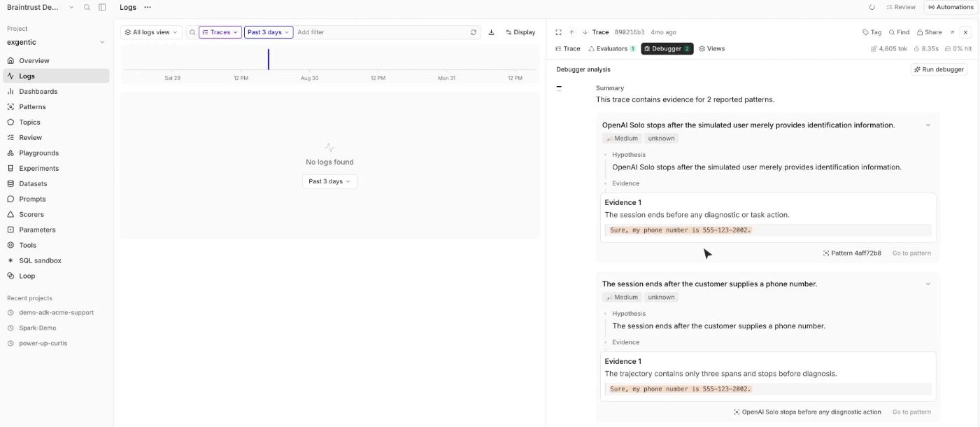
Task: Open recent project Spark-Demo
Action: point(37,328)
